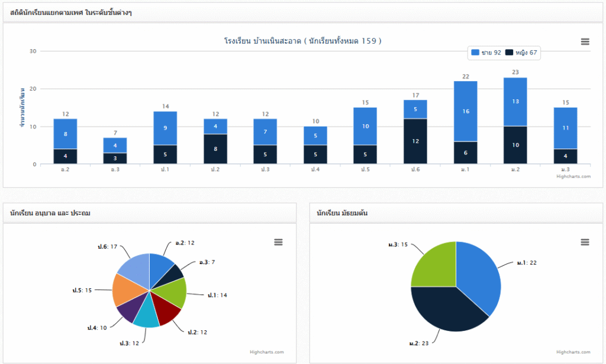Open Highcharts.com link under bar chart
The height and width of the screenshot is (364, 606).
573,176
